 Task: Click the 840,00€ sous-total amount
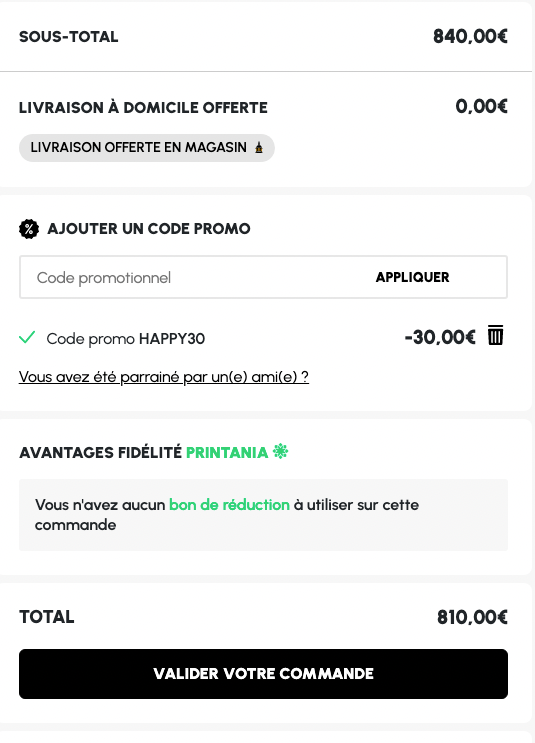point(470,36)
